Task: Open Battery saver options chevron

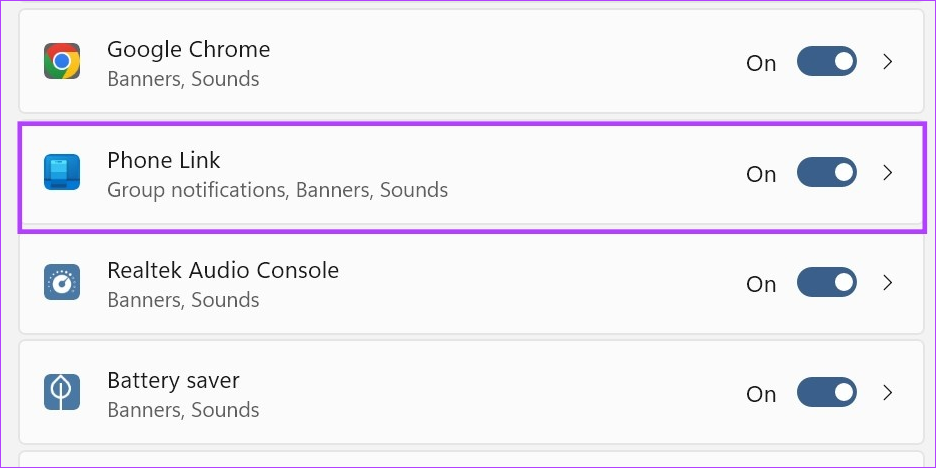Action: tap(888, 392)
